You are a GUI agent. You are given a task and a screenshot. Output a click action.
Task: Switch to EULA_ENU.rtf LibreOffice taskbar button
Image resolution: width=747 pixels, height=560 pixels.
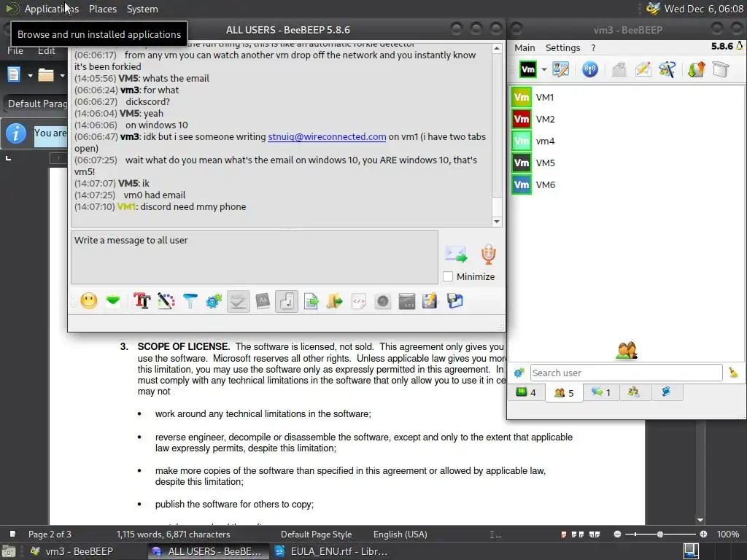[x=332, y=551]
